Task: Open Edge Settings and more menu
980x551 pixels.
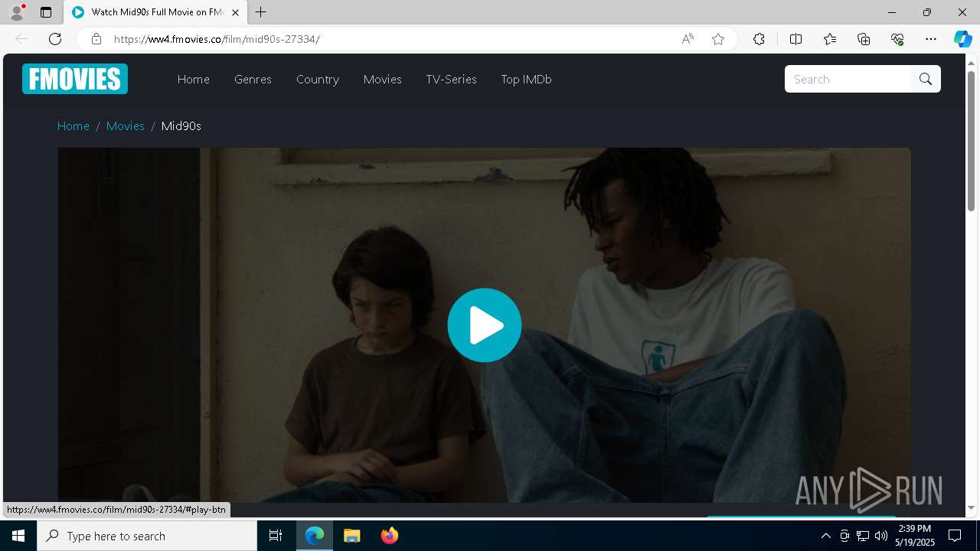Action: (x=931, y=39)
